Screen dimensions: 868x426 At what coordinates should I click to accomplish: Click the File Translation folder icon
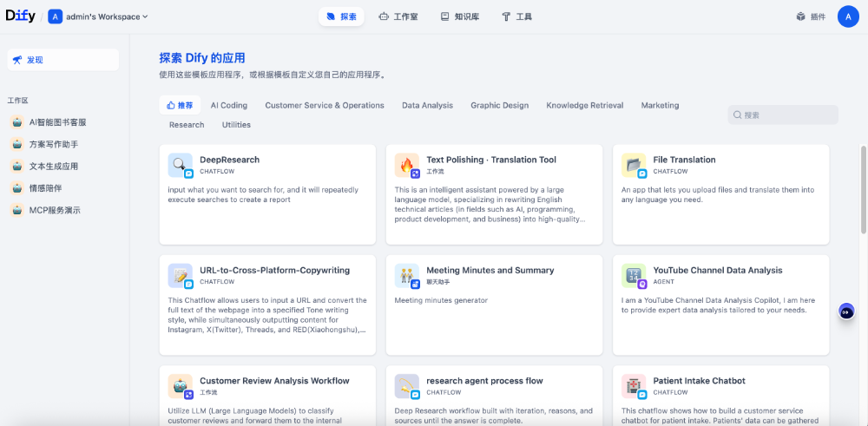[634, 165]
